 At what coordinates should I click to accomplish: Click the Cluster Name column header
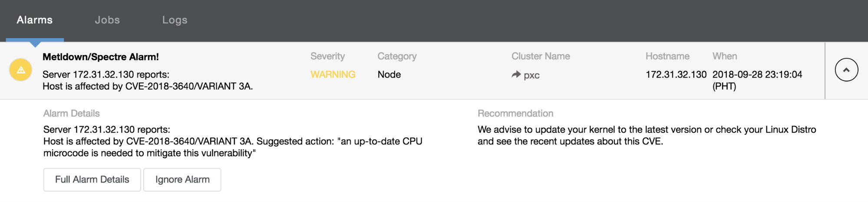pyautogui.click(x=541, y=56)
